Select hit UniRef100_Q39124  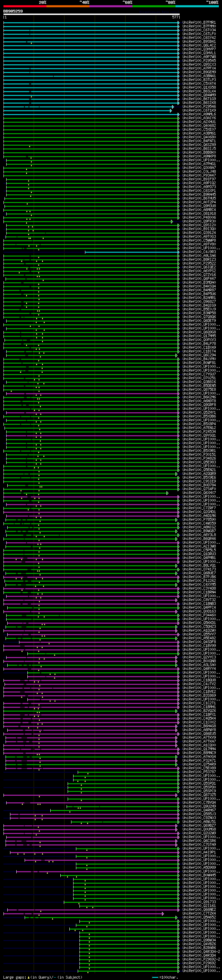(199, 233)
